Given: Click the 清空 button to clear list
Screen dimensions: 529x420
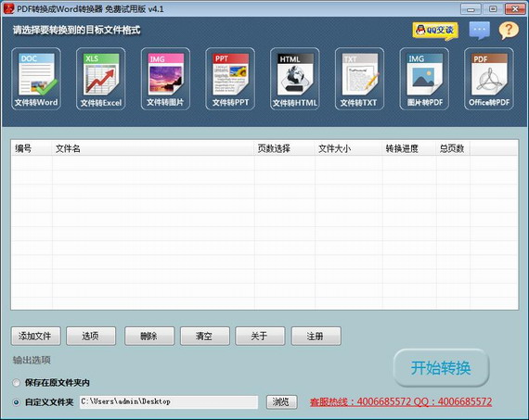Looking at the screenshot, I should pos(205,336).
